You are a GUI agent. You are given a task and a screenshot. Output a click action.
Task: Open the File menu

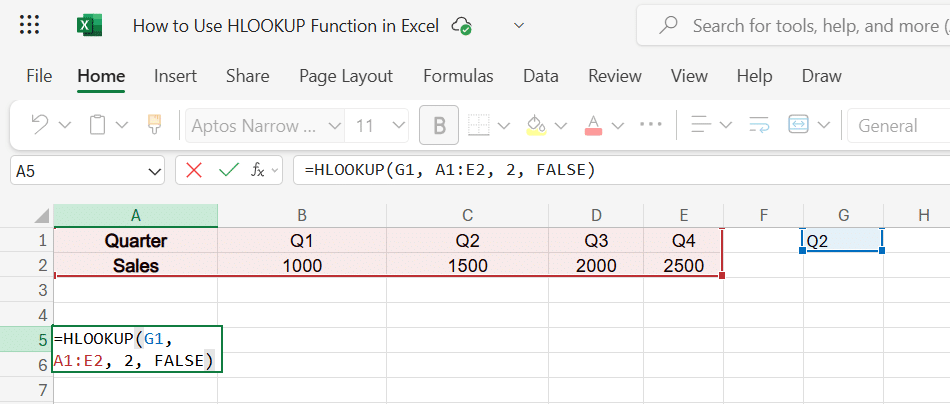point(39,76)
